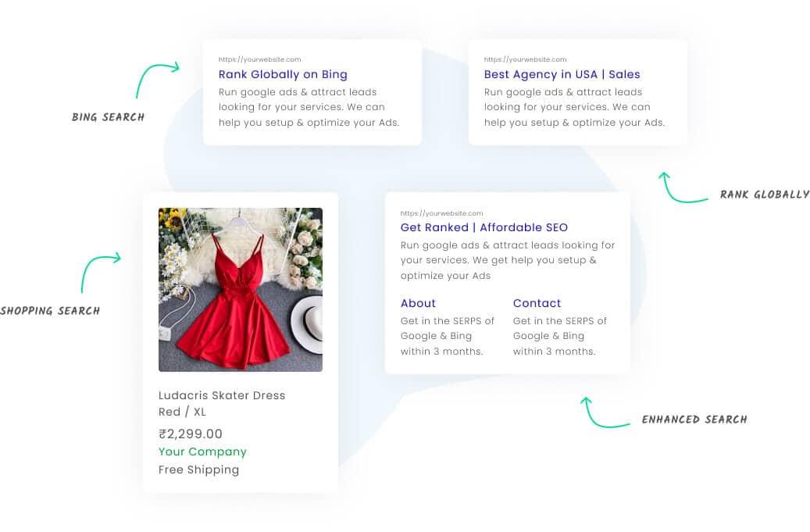
Task: Click the 'Your Company' green seller link
Action: (202, 452)
